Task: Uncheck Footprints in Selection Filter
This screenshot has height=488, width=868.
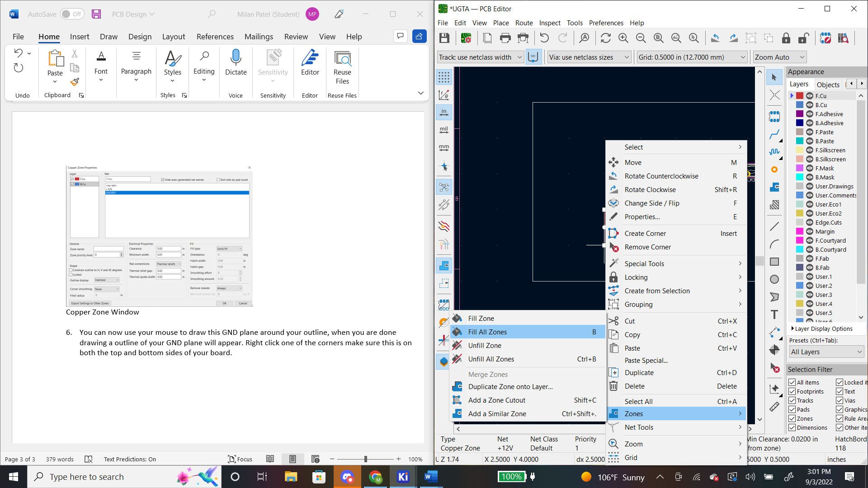Action: (792, 391)
